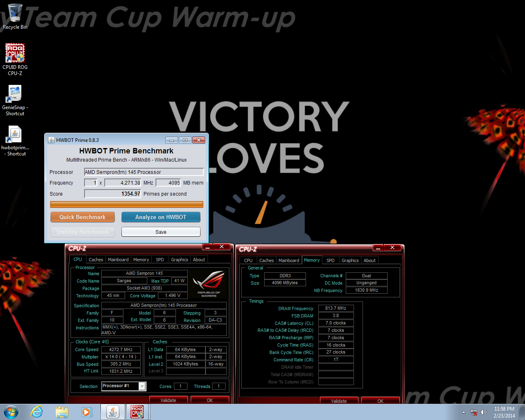Open volume control tray icon
This screenshot has width=525, height=420.
tap(484, 412)
